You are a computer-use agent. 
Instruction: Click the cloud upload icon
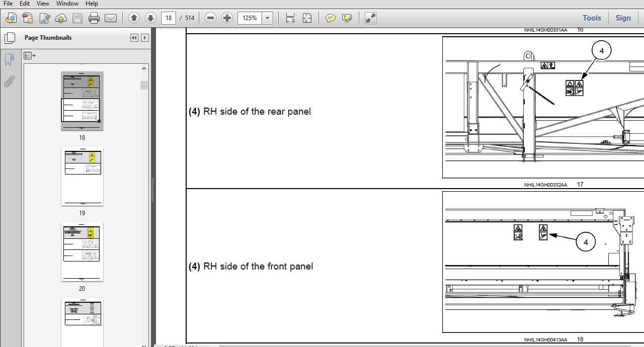click(60, 19)
